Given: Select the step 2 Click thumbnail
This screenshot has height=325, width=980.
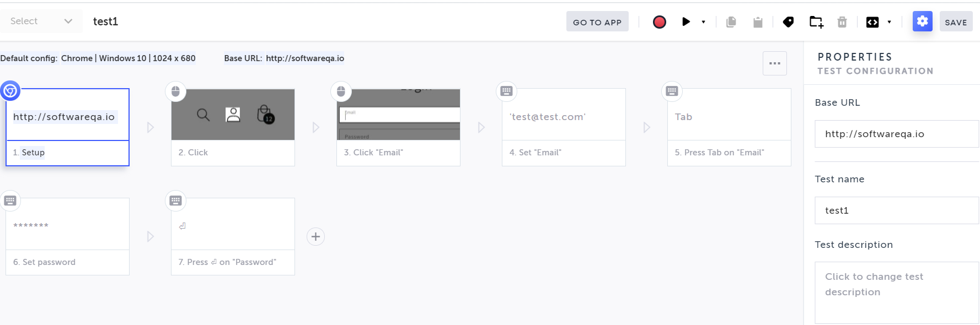Looking at the screenshot, I should pyautogui.click(x=233, y=115).
